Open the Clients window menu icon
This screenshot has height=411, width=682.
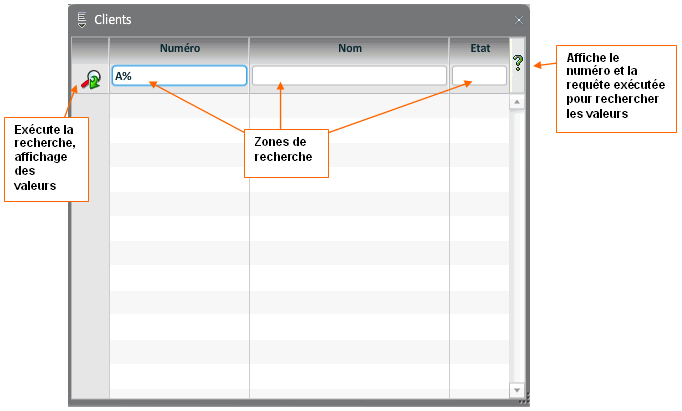coord(81,19)
